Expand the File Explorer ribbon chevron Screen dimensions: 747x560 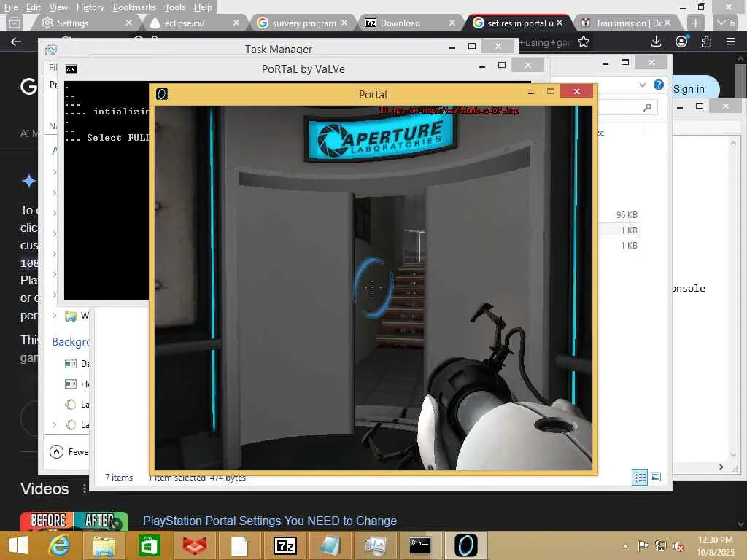tap(643, 85)
